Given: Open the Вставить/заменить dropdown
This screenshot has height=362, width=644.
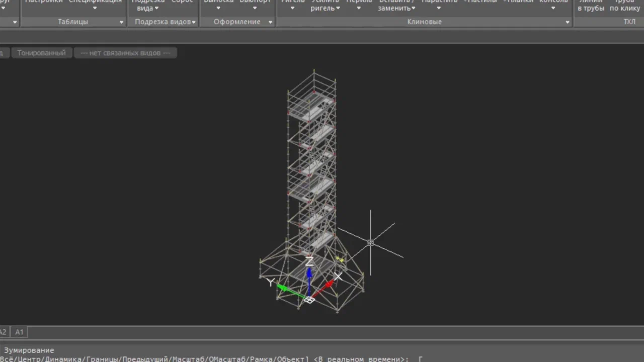Looking at the screenshot, I should (x=397, y=5).
